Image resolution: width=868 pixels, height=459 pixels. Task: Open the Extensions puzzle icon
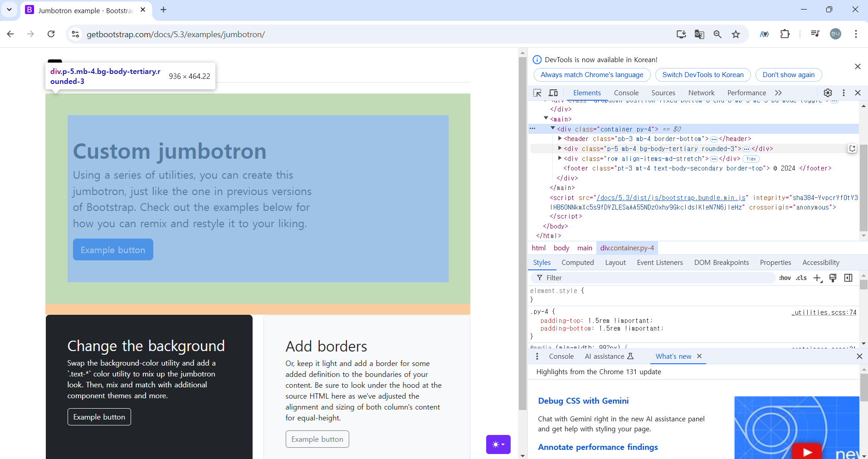click(x=785, y=34)
